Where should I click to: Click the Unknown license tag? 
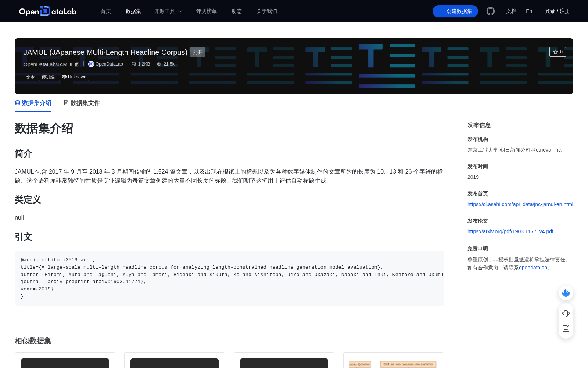[x=74, y=77]
